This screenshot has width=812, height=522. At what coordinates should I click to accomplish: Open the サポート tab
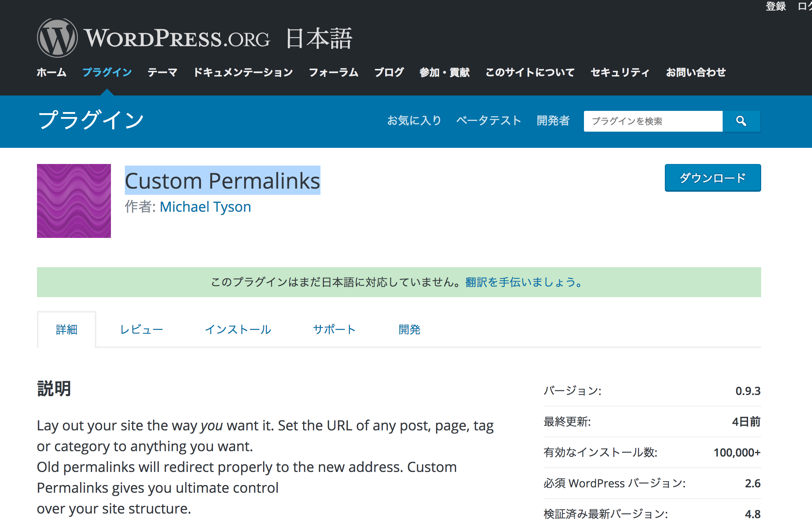[x=334, y=330]
